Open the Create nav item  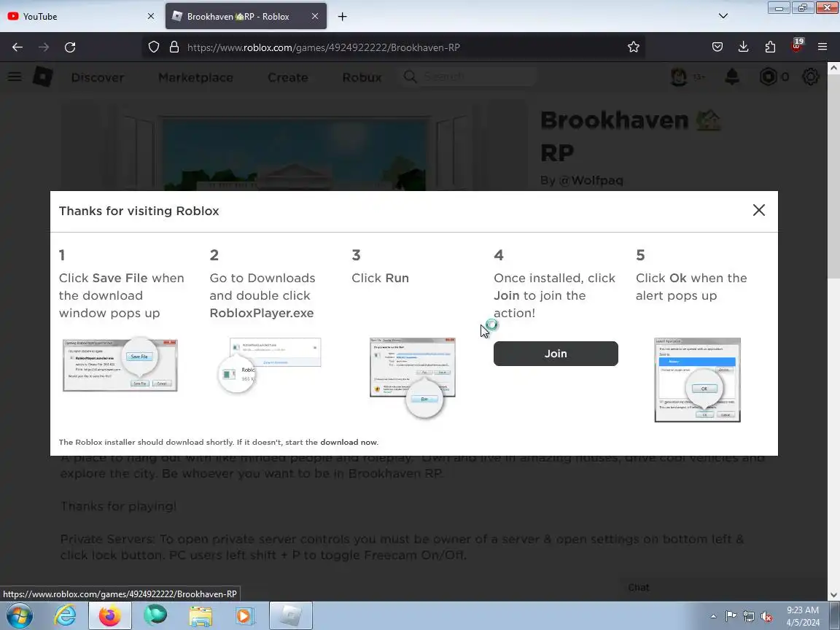(288, 78)
